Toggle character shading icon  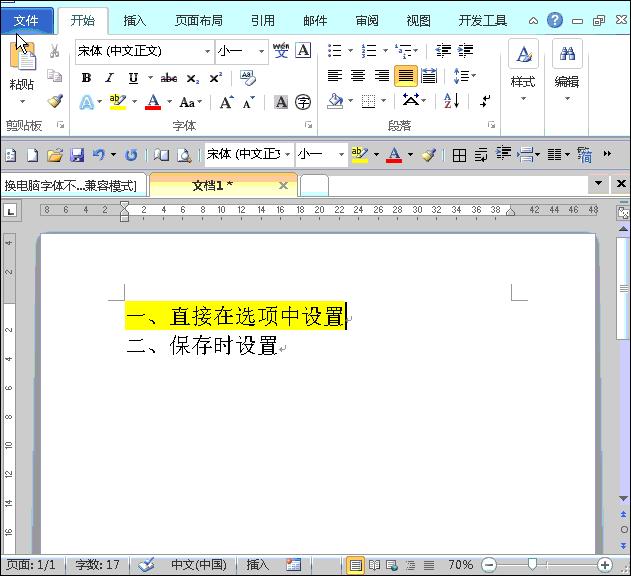281,102
